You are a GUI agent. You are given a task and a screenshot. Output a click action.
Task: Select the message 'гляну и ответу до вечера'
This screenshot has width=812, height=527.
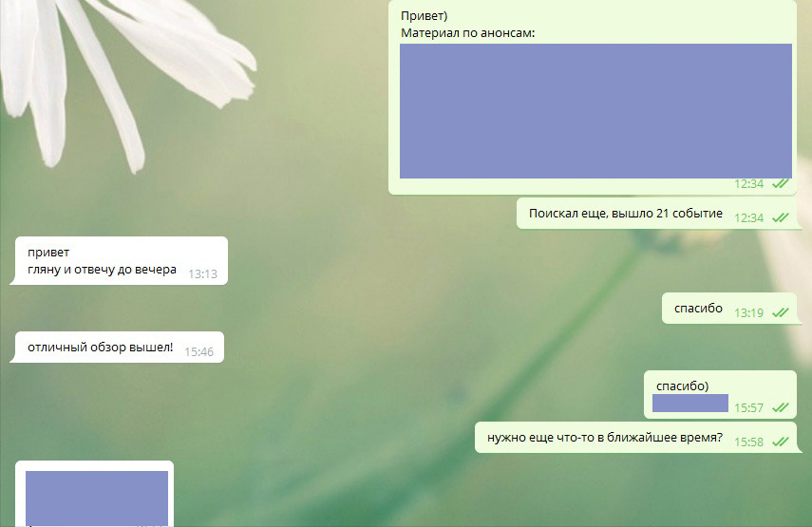click(102, 270)
